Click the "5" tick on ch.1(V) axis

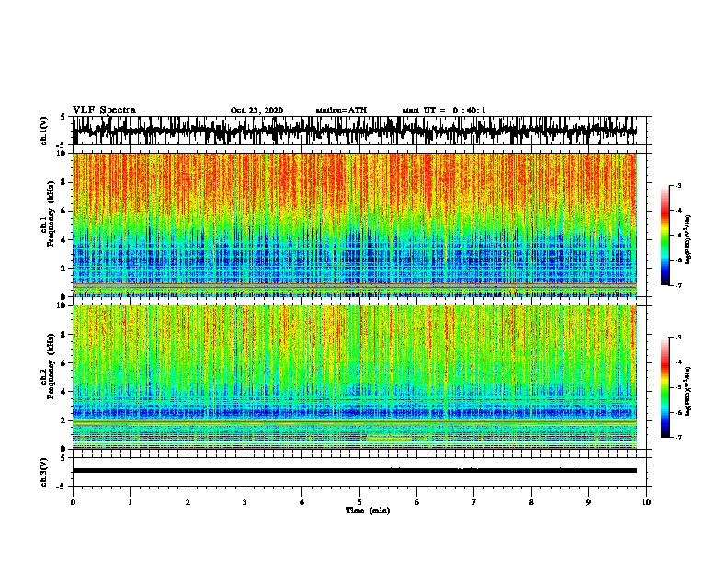[63, 117]
